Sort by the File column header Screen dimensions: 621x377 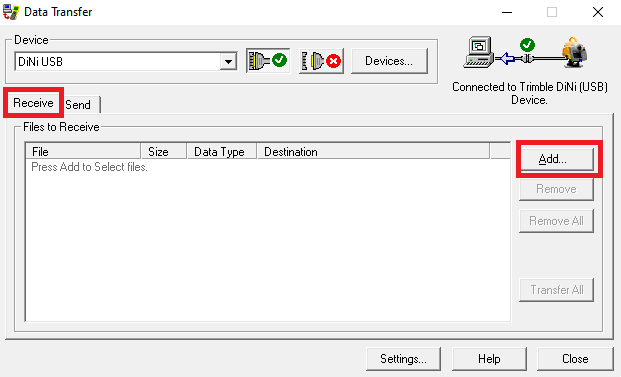(x=83, y=152)
